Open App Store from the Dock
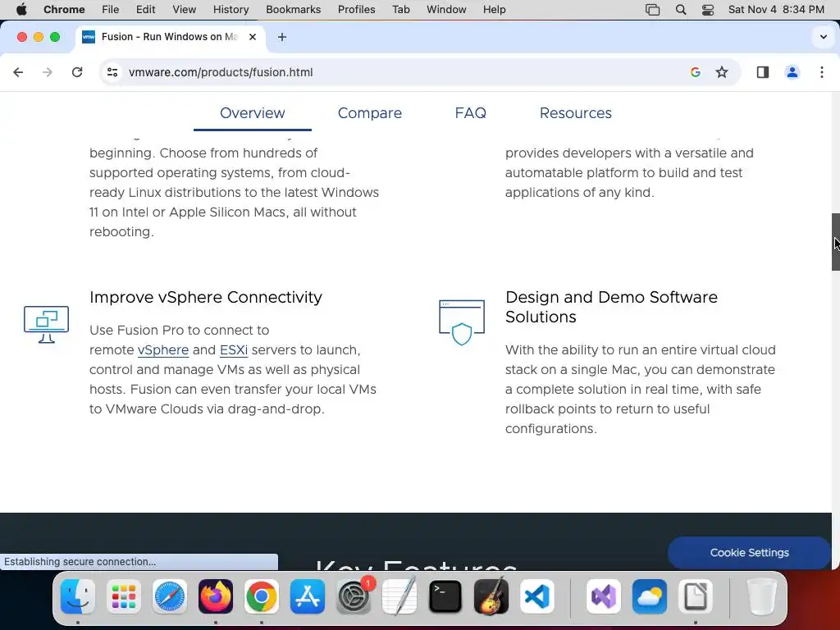 point(308,596)
